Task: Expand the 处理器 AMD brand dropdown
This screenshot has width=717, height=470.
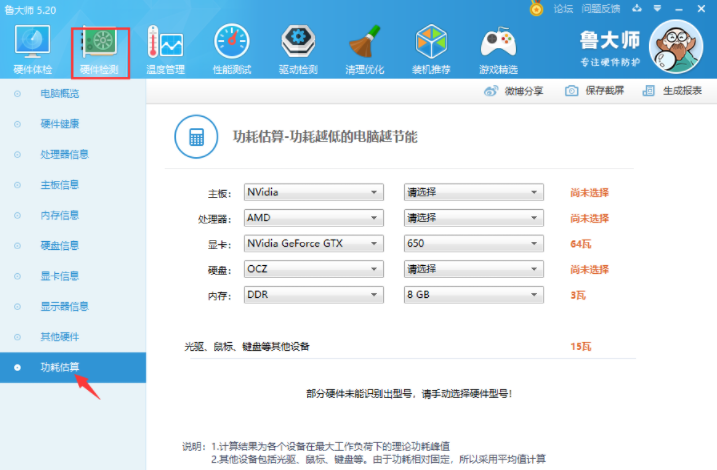Action: pos(313,218)
